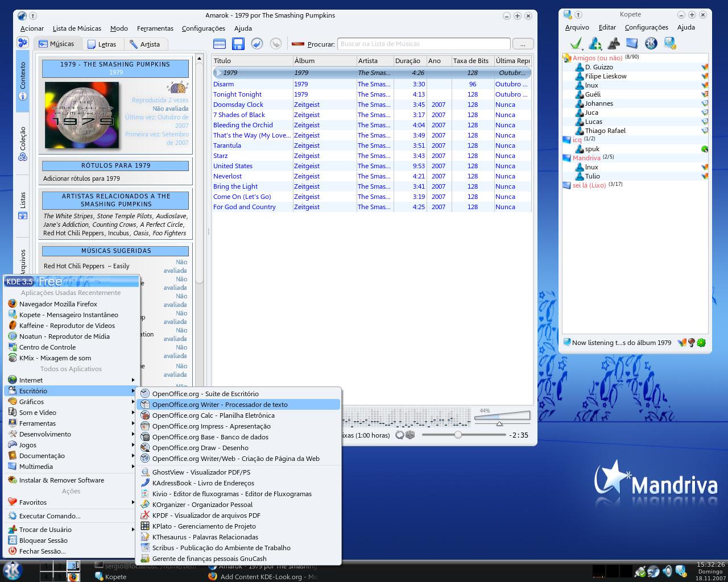
Task: Click Adicionar rótulos para 1979 link
Action: 81,178
